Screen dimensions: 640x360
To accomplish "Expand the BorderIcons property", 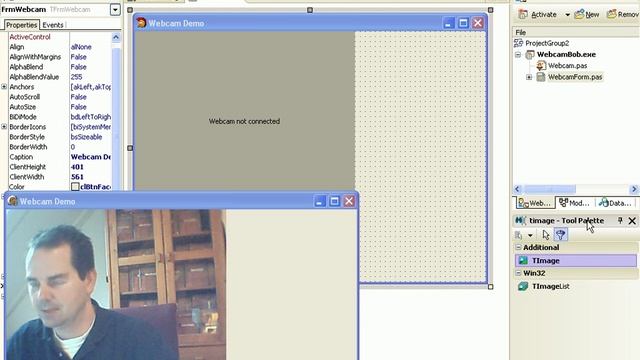I will pos(4,127).
